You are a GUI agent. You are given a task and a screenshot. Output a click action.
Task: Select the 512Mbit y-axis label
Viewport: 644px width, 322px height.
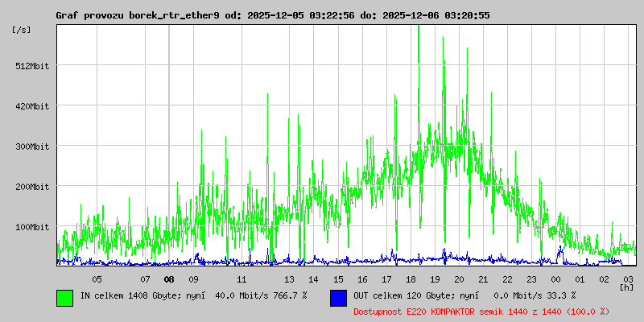[32, 66]
